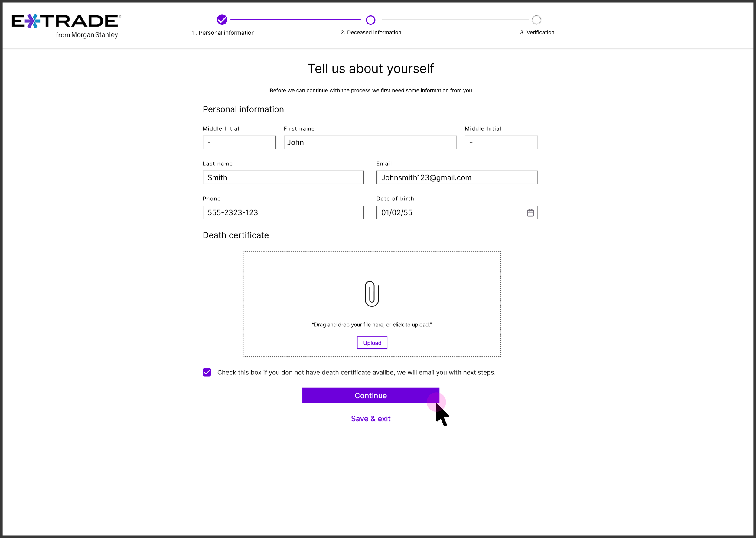Image resolution: width=756 pixels, height=538 pixels.
Task: Click the Upload button
Action: click(372, 343)
